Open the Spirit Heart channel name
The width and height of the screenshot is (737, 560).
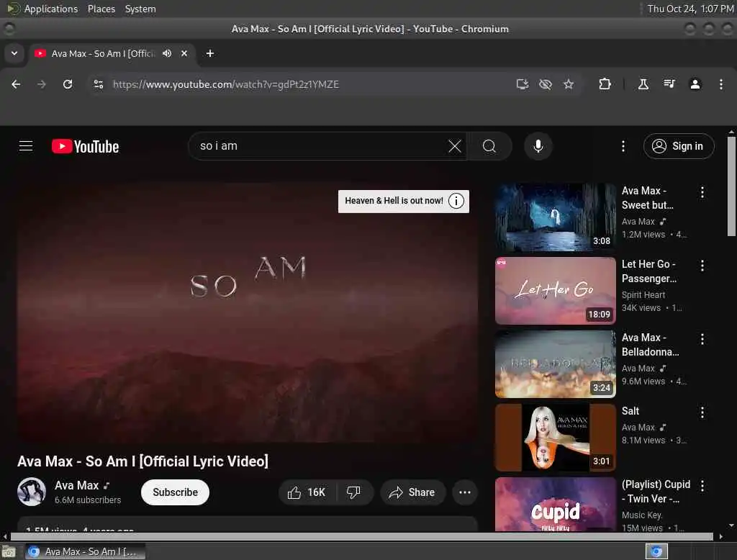[643, 295]
